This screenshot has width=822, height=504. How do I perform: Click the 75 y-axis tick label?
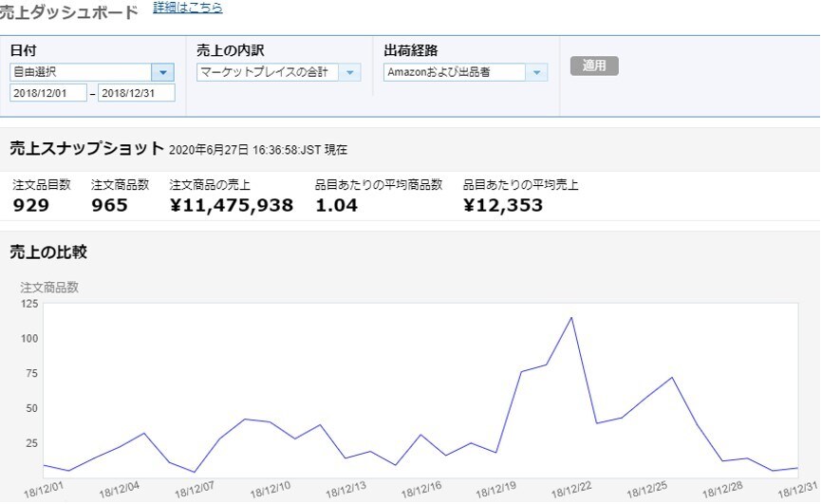[x=31, y=373]
